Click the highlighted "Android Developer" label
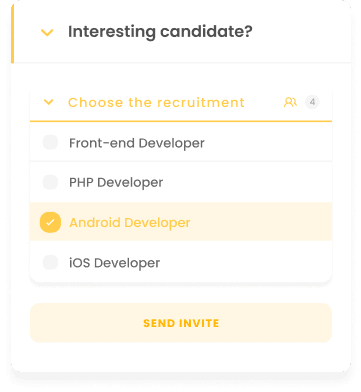Viewport: 361px width, 392px height. 130,223
